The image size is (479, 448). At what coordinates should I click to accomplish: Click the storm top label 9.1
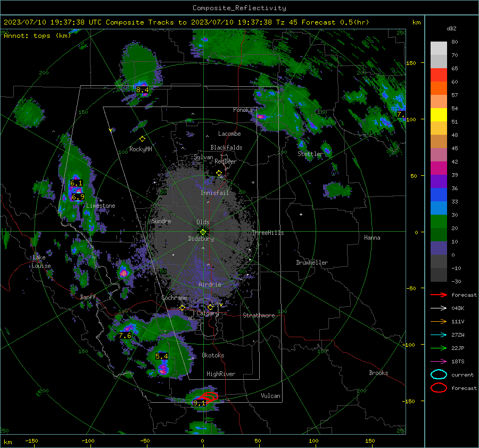pos(199,403)
